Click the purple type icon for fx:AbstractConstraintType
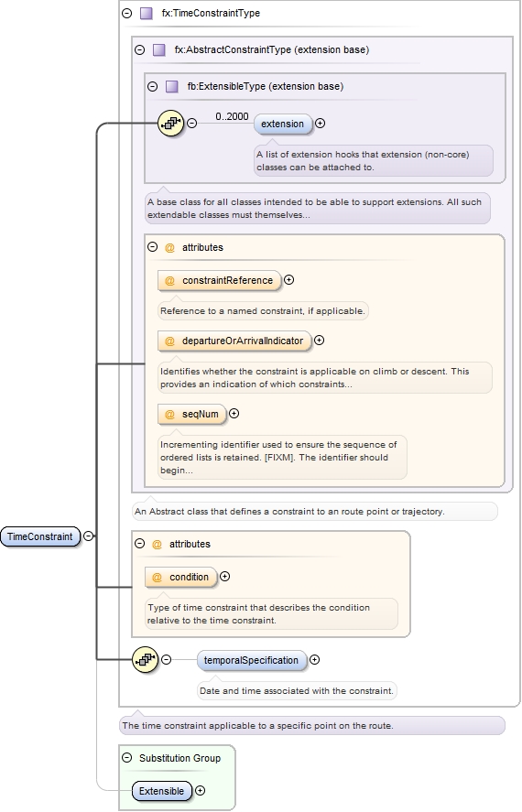 pos(159,50)
